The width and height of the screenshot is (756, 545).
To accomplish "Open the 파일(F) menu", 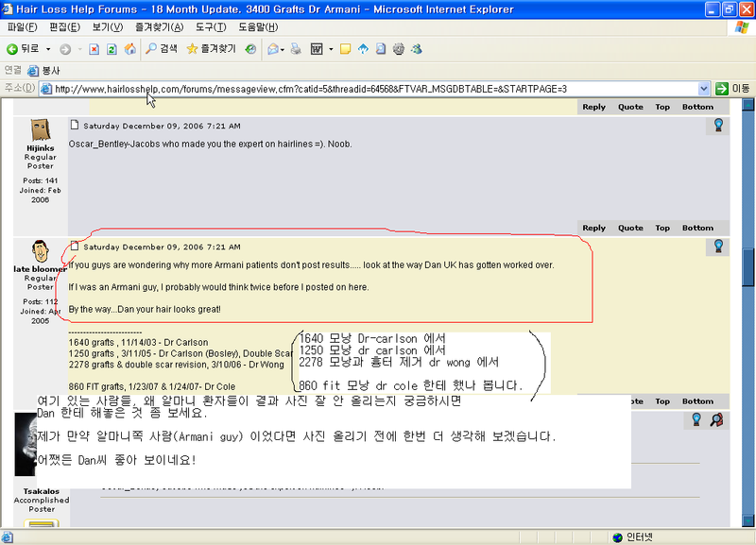I will coord(22,27).
